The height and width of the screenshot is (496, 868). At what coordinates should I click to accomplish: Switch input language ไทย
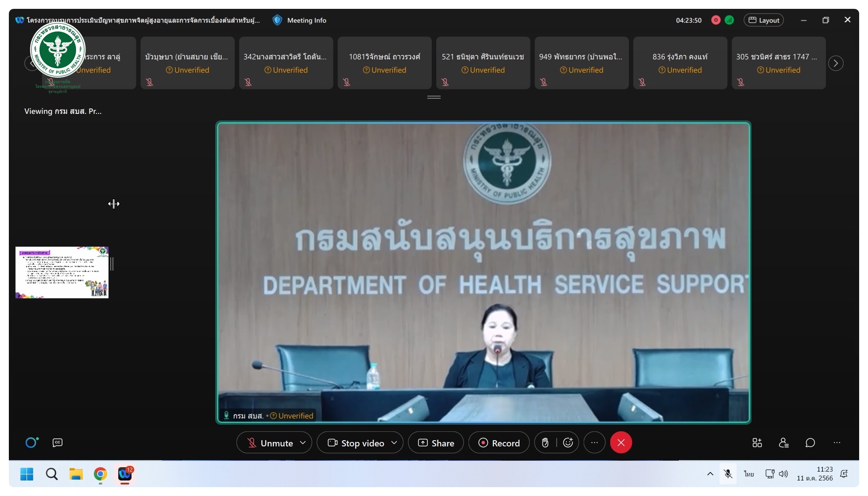pos(749,474)
